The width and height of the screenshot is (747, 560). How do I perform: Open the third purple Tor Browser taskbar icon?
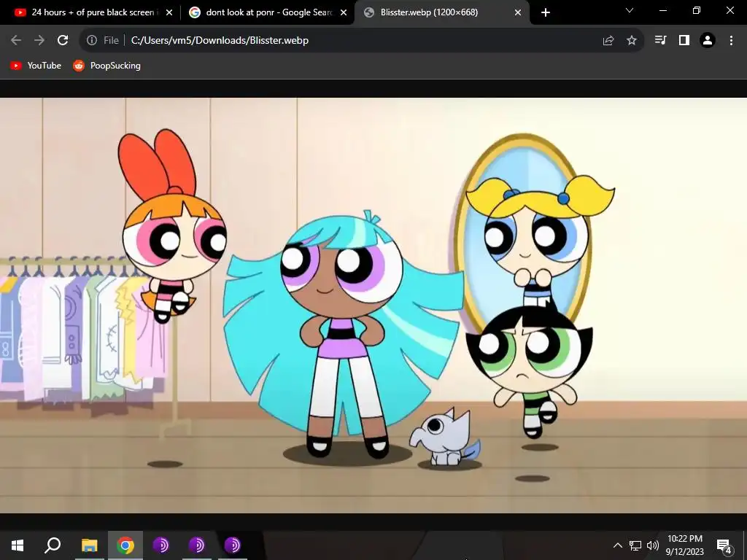[x=233, y=545]
